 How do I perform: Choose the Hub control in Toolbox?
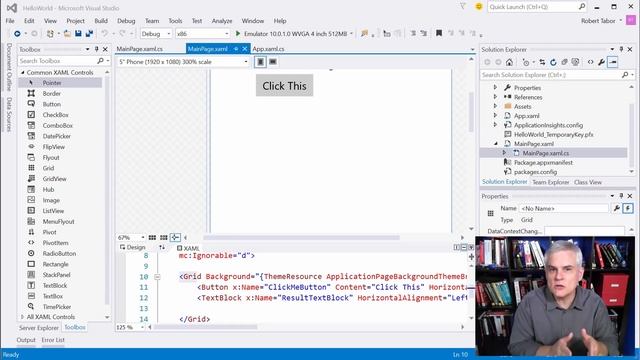[60, 189]
